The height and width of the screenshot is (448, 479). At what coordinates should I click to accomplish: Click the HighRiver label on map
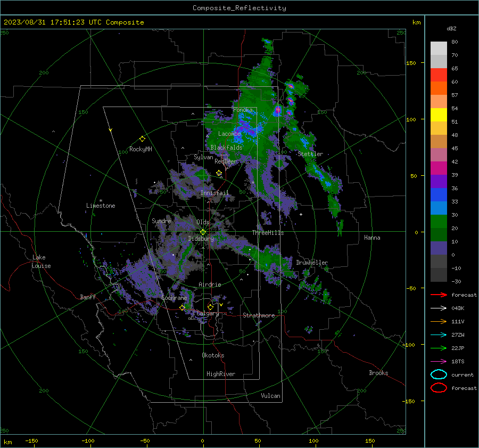click(x=221, y=374)
